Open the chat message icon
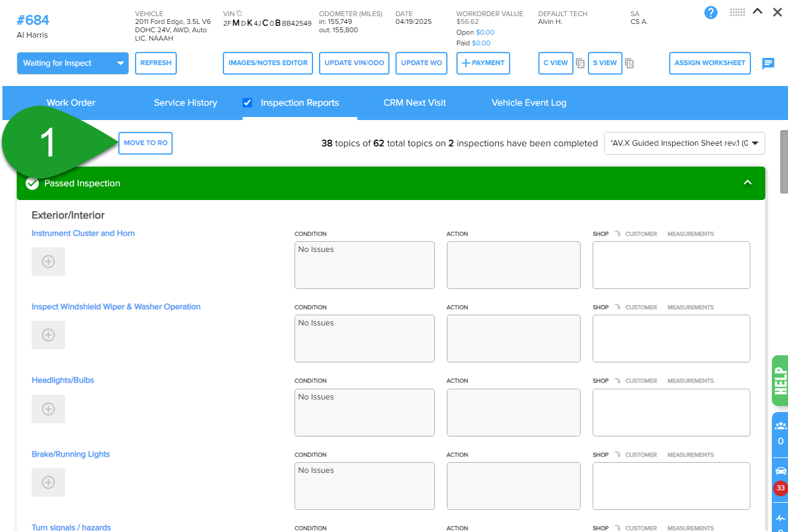 coord(768,63)
